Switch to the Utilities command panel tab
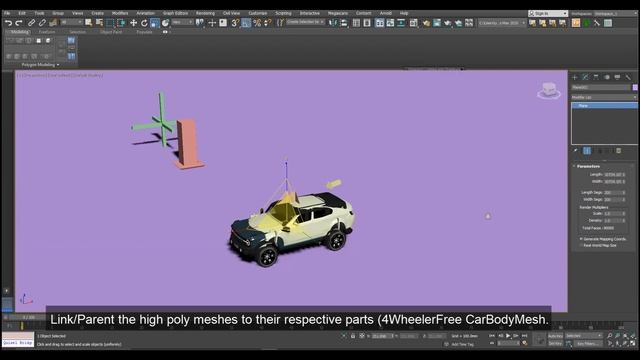The height and width of the screenshot is (360, 640). coord(628,77)
